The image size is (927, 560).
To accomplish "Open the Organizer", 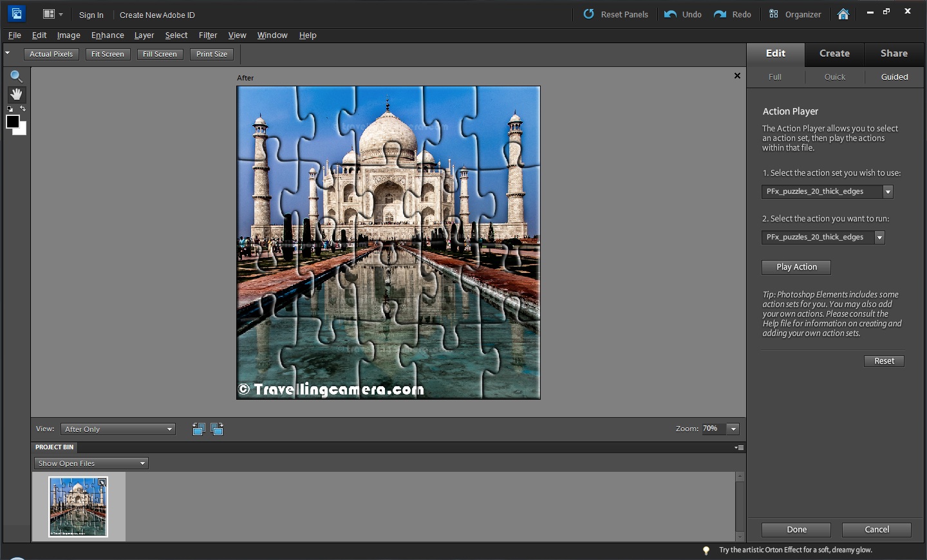I will [x=795, y=14].
